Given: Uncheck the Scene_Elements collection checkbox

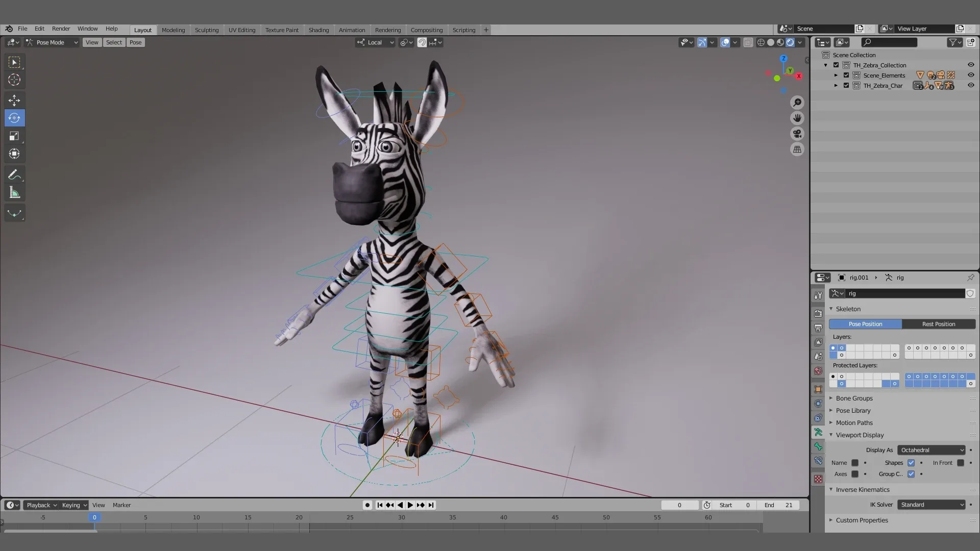Looking at the screenshot, I should pos(846,75).
